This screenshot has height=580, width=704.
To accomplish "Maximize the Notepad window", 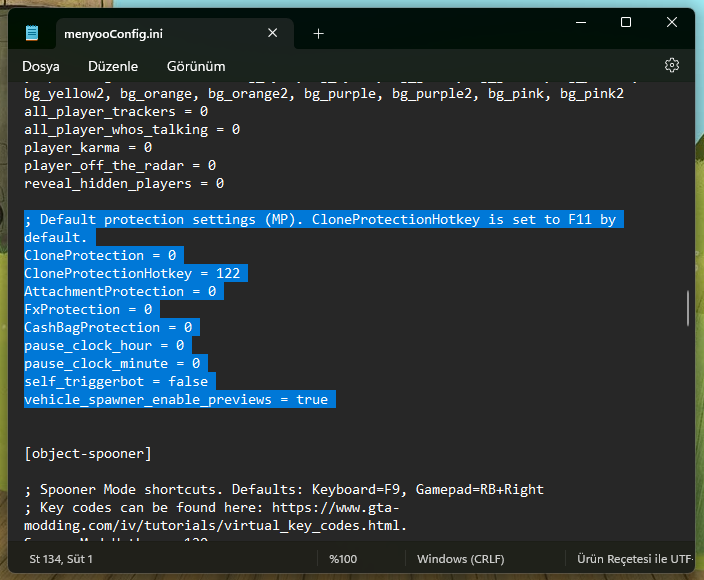I will [x=626, y=22].
